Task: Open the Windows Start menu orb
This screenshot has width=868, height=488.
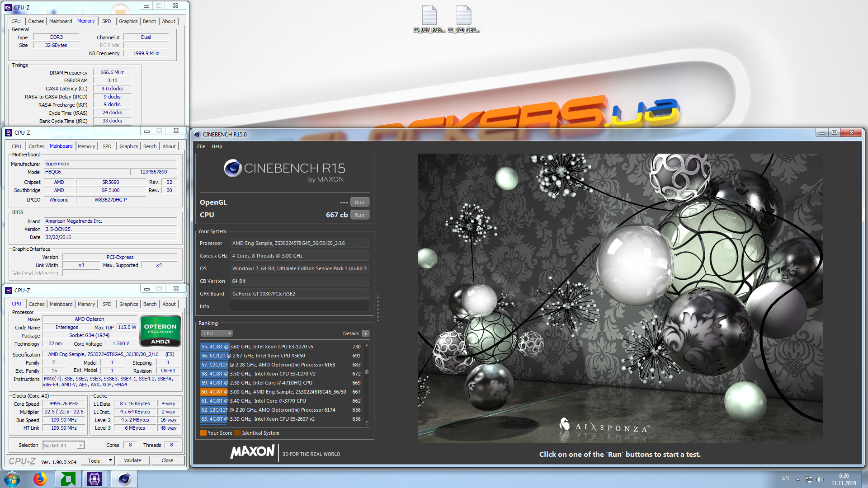Action: click(12, 479)
